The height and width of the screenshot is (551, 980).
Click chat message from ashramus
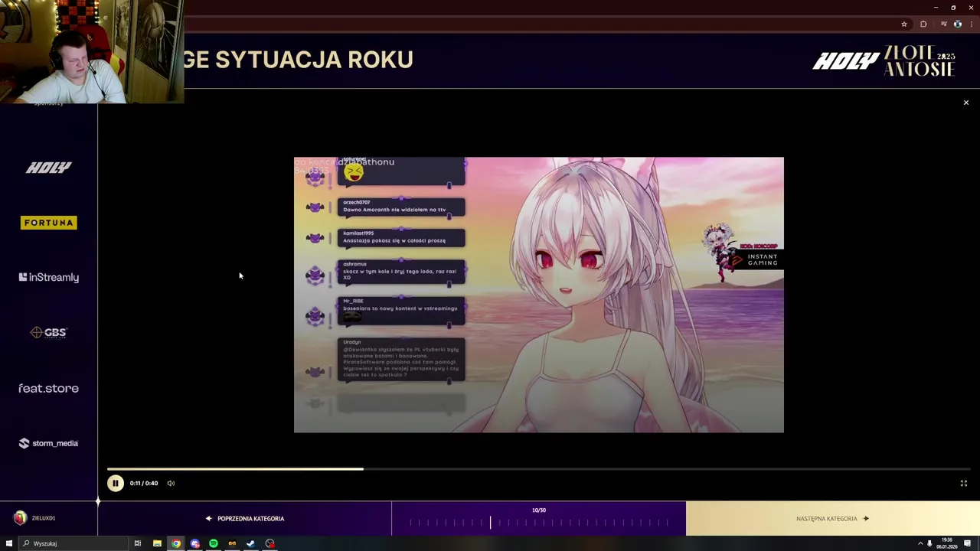pos(401,272)
